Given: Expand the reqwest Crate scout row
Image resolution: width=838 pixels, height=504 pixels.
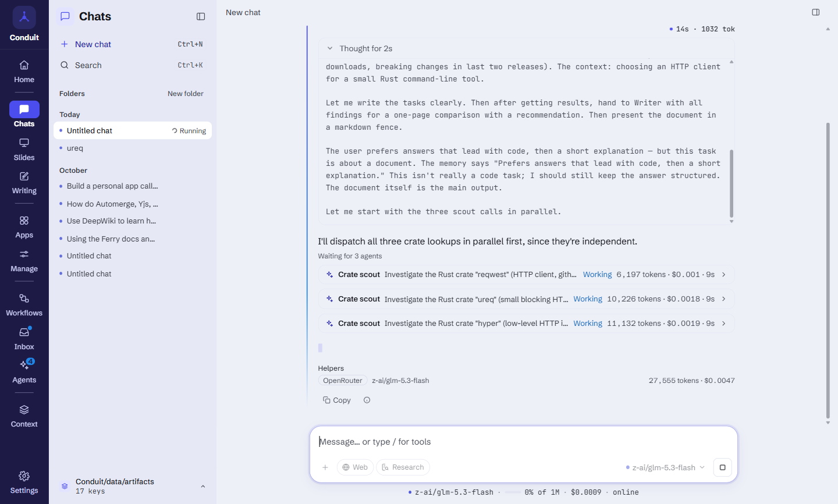Looking at the screenshot, I should (526, 274).
